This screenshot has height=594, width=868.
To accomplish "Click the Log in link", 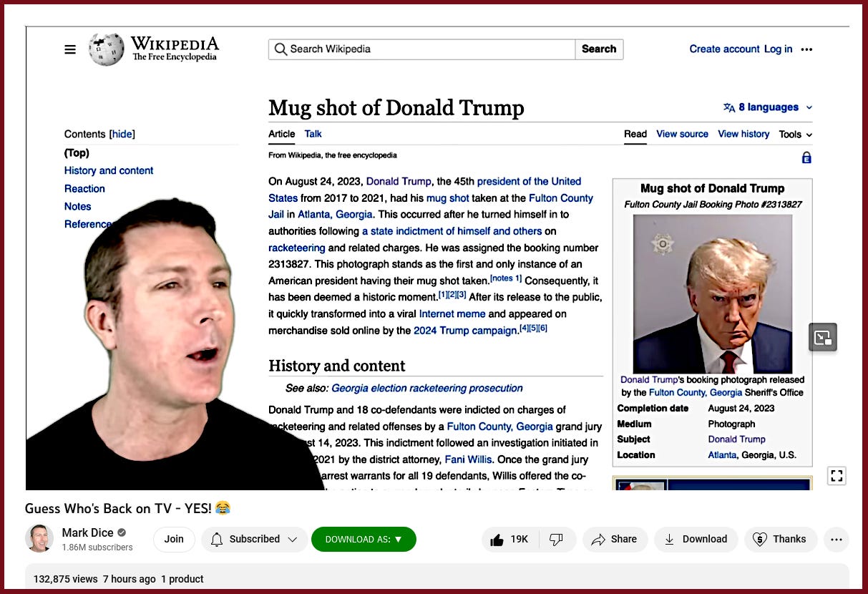I will point(778,49).
